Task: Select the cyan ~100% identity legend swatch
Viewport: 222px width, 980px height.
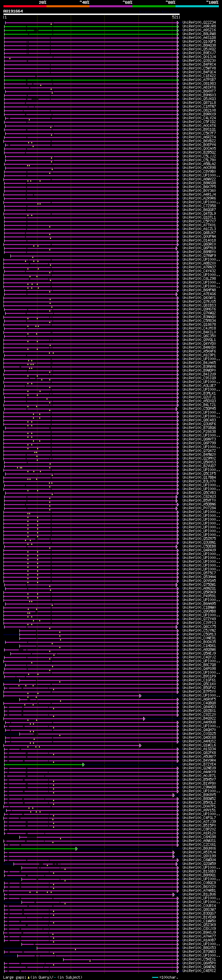Action: pyautogui.click(x=197, y=6)
